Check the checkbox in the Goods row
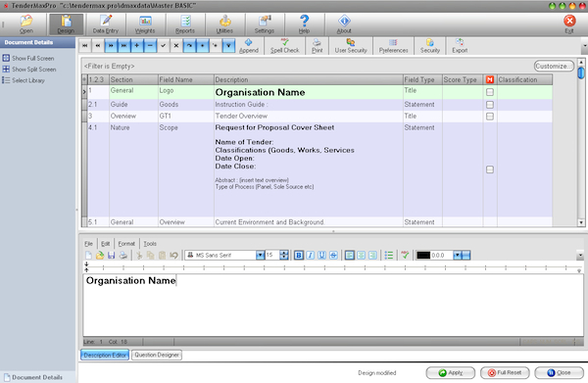 pos(490,105)
